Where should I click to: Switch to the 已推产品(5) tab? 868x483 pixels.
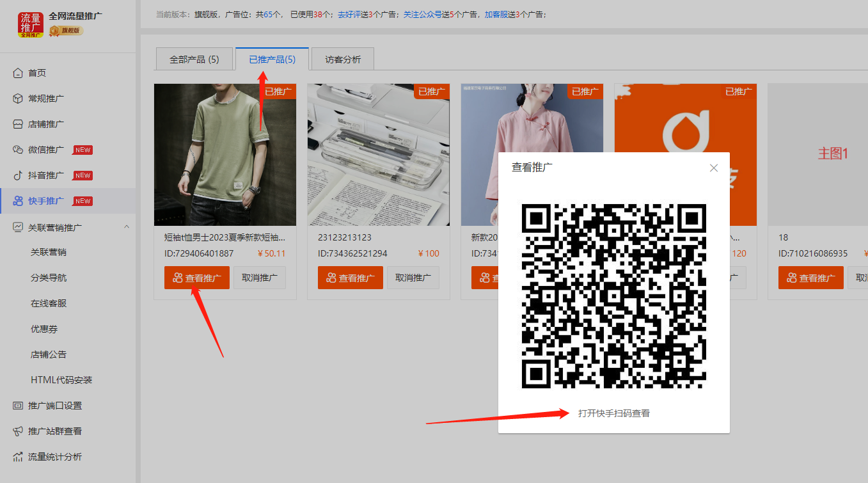(272, 59)
